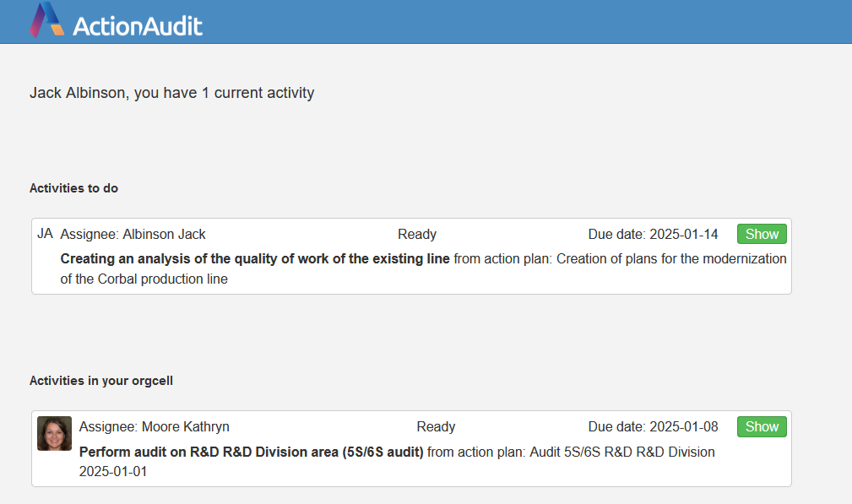The width and height of the screenshot is (852, 504).
Task: Click the ActionAudit brand name text
Action: (x=138, y=25)
